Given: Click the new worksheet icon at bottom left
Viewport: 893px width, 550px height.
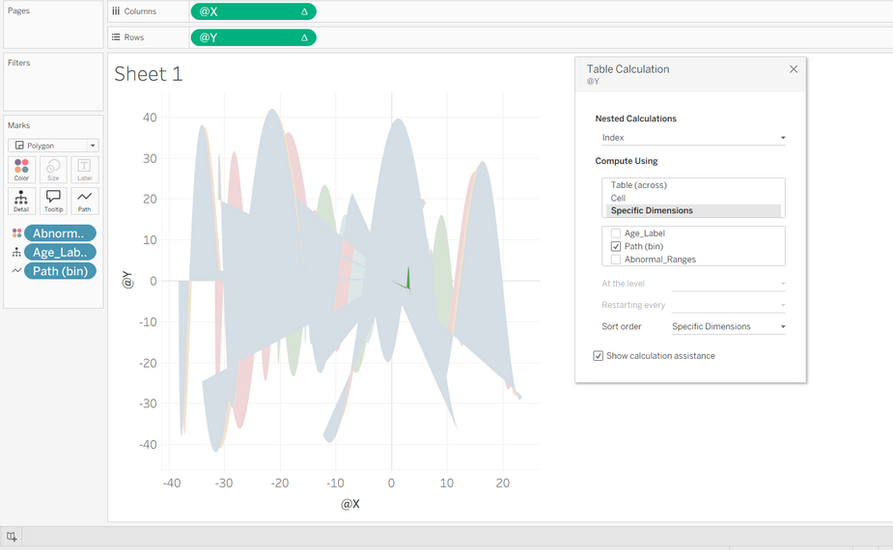Looking at the screenshot, I should click(11, 536).
